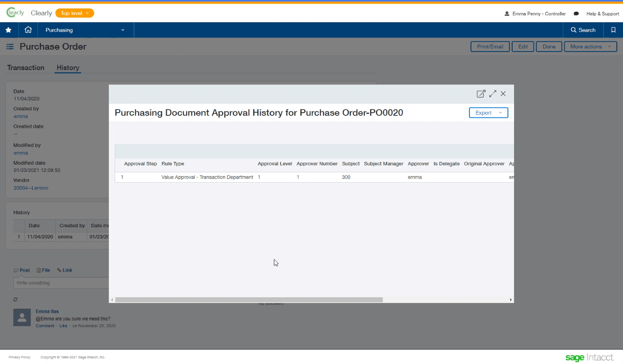Open the More actions menu
623x364 pixels.
[590, 46]
